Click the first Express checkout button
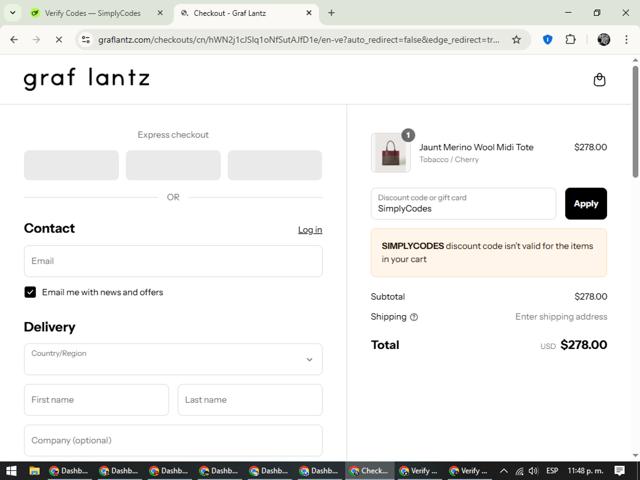This screenshot has height=480, width=640. [71, 165]
